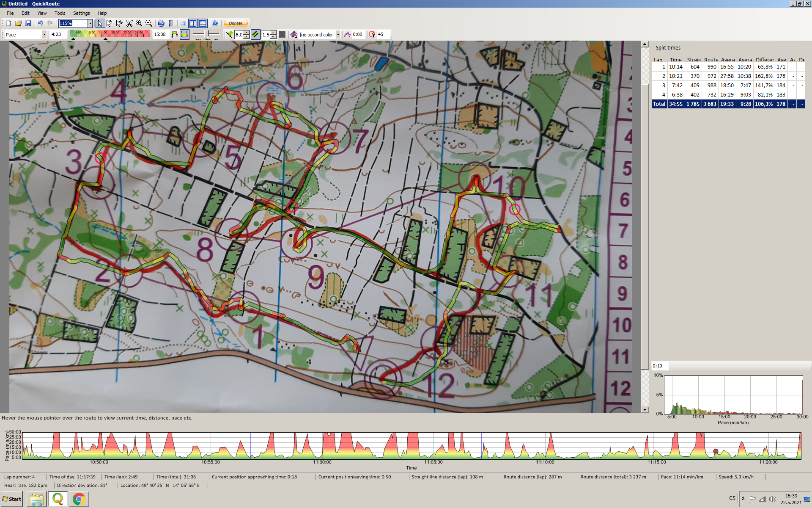This screenshot has height=508, width=812.
Task: Open the File menu
Action: click(10, 13)
